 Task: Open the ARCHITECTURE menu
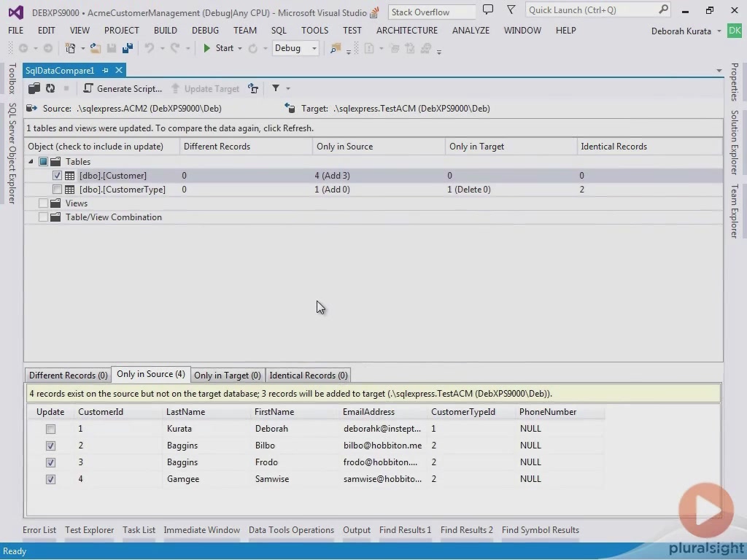click(407, 31)
